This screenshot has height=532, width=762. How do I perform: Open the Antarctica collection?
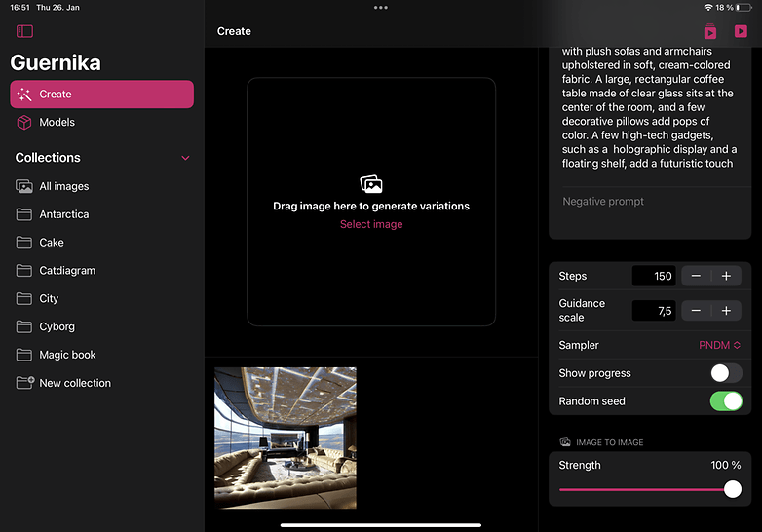[101, 214]
